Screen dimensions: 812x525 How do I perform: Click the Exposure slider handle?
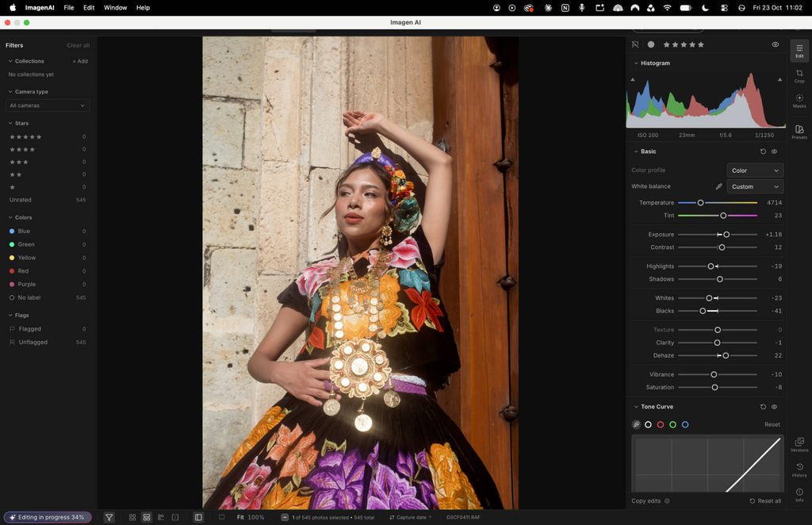pyautogui.click(x=726, y=235)
